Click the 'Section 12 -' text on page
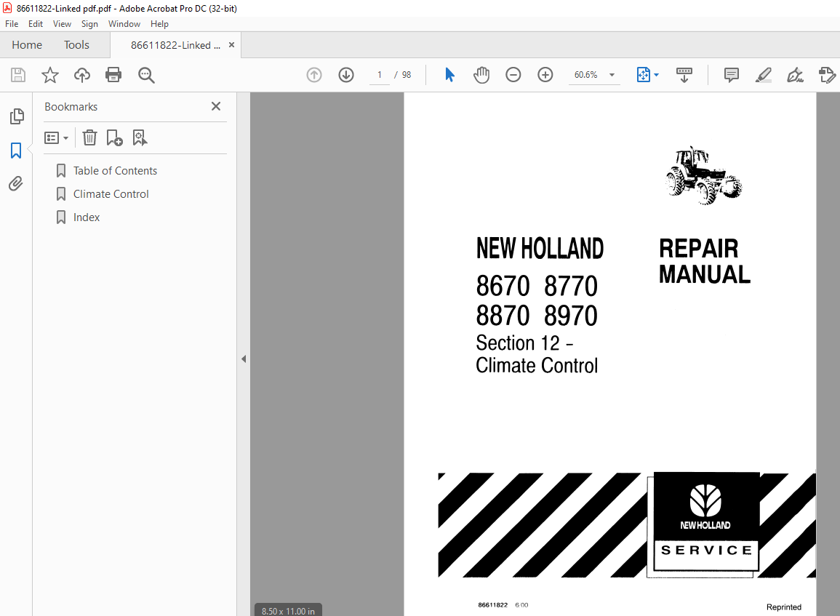840x616 pixels. pos(525,343)
